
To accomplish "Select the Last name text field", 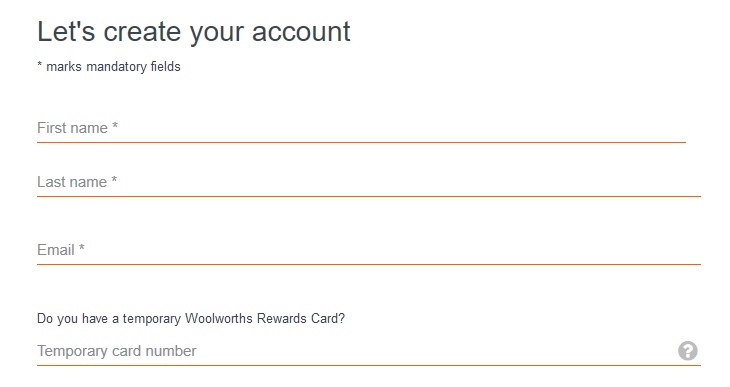I will 369,182.
